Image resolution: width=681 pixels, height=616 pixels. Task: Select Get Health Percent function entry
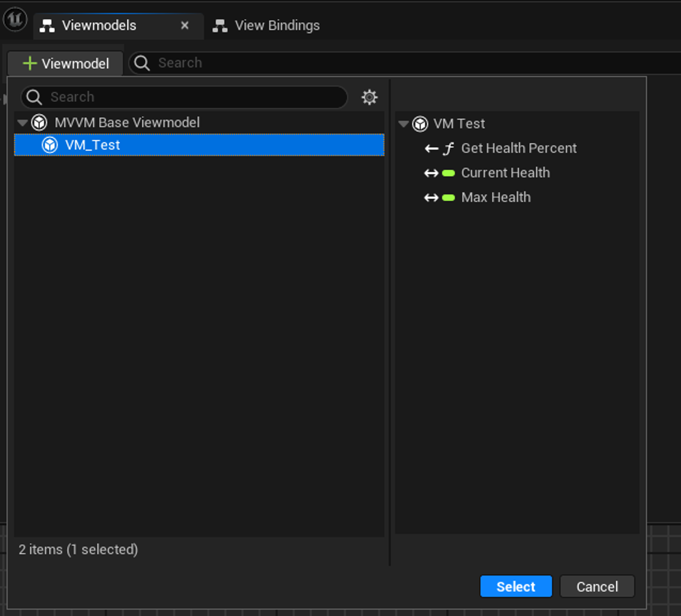[518, 148]
